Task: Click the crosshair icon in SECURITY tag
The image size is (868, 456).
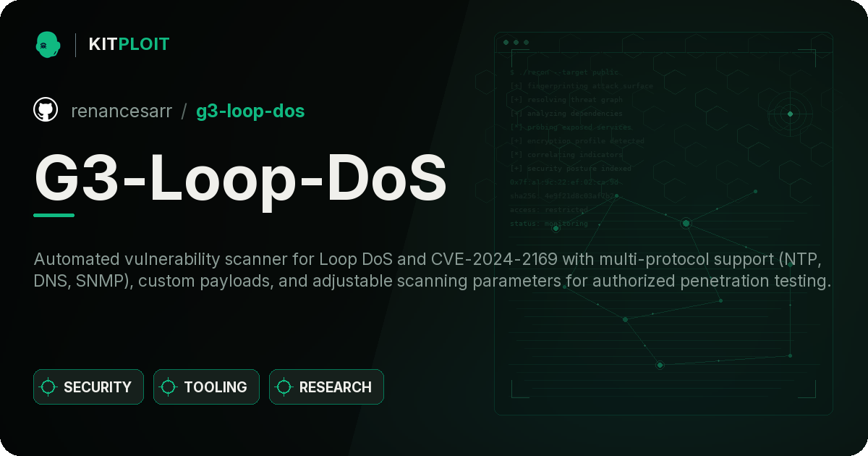Action: pos(48,387)
